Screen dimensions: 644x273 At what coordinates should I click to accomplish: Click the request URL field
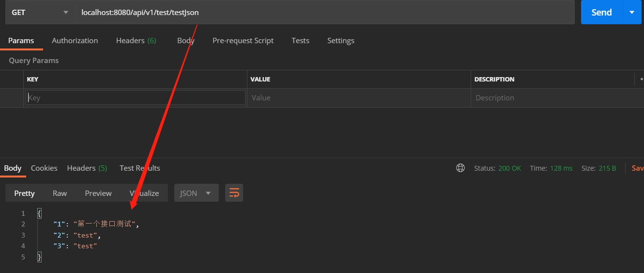(x=324, y=12)
